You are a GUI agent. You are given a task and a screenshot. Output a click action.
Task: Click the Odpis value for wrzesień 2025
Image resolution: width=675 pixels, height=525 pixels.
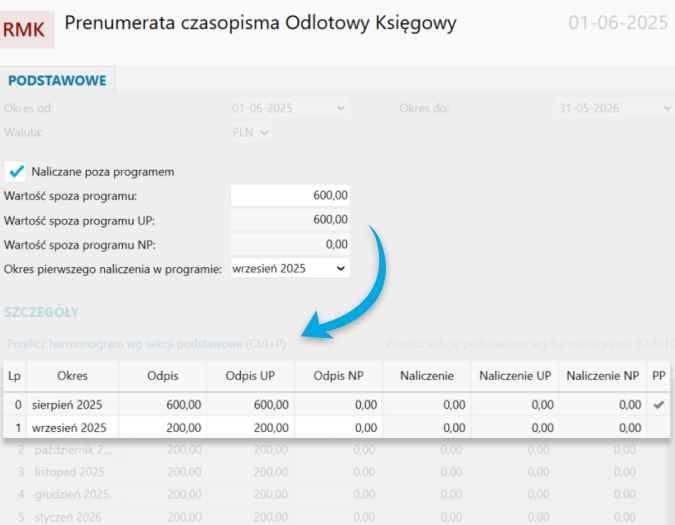click(163, 427)
